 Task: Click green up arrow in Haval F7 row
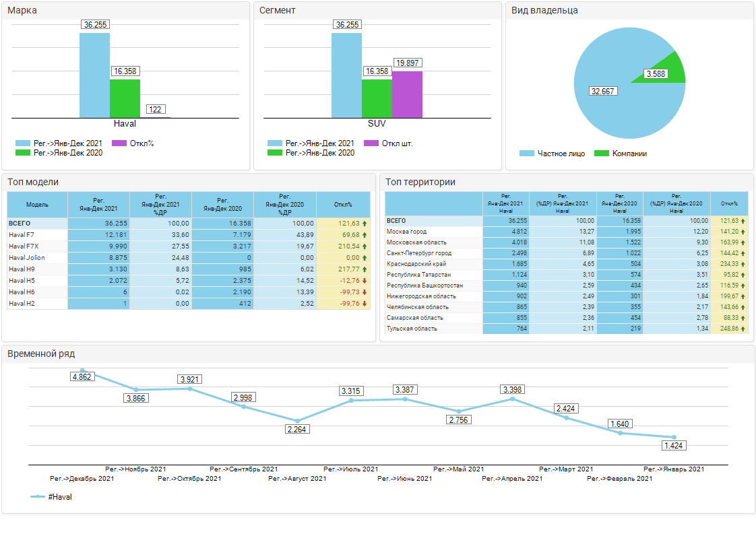[365, 234]
